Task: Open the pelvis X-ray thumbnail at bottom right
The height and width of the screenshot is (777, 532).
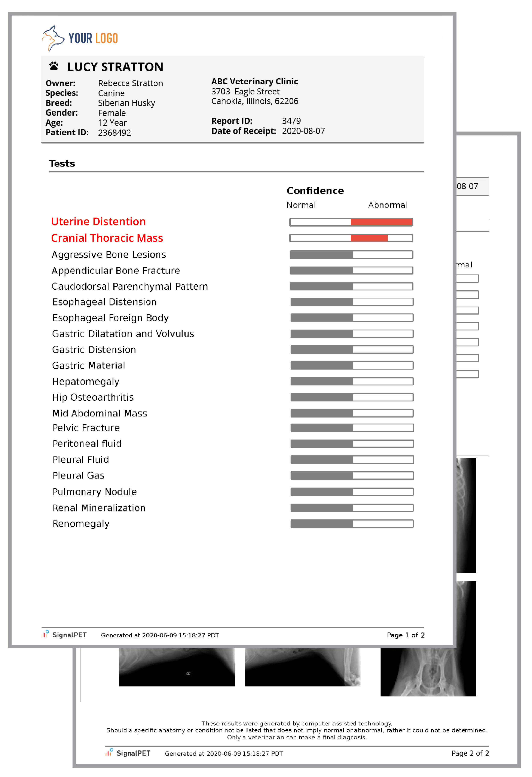Action: click(428, 672)
